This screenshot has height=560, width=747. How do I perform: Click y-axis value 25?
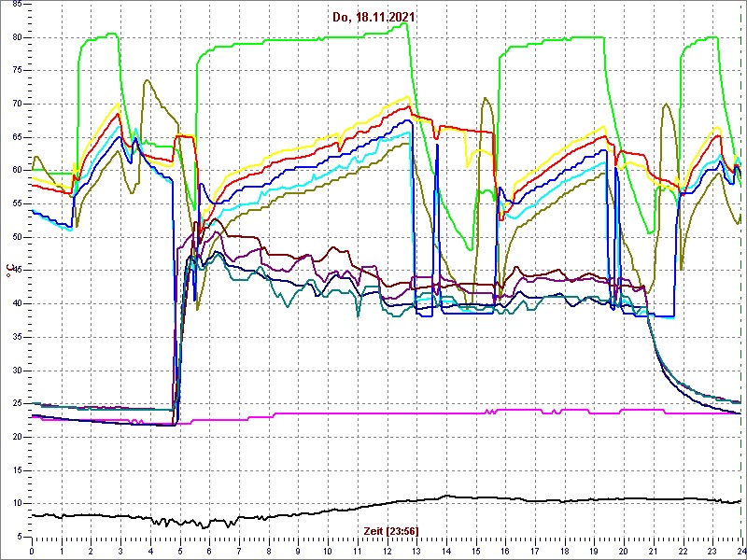[17, 404]
